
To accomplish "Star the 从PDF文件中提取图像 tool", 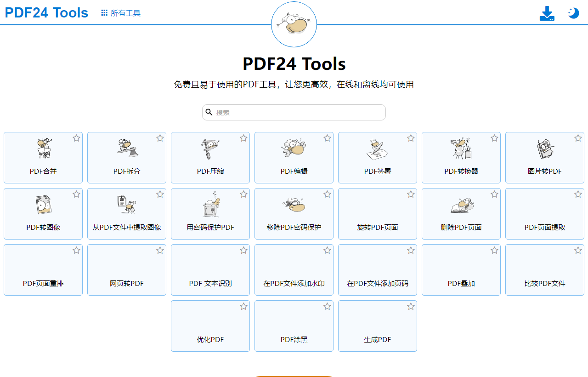I will click(160, 194).
